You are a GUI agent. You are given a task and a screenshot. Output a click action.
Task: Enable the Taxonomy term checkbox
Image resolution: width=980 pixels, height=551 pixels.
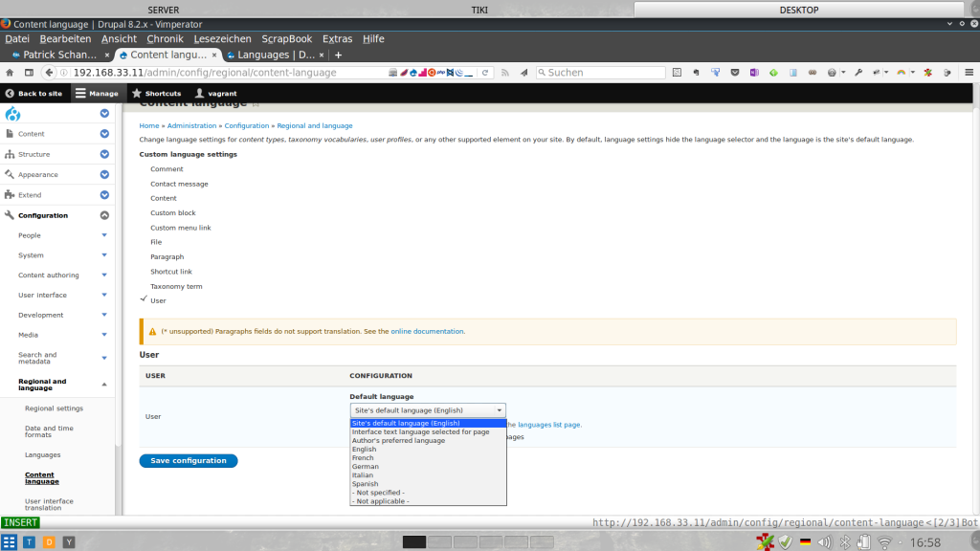(x=144, y=287)
